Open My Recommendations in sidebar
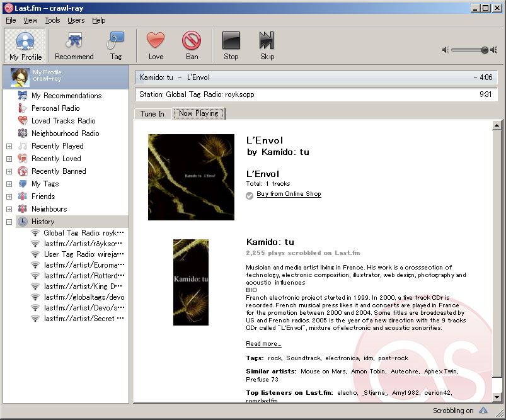Screen dimensions: 506x420 (66, 96)
